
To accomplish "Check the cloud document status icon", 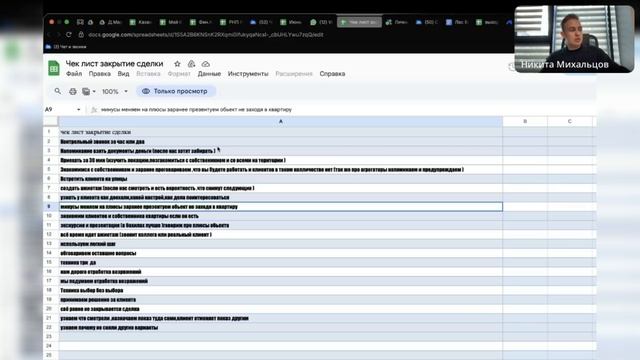I will pos(206,64).
